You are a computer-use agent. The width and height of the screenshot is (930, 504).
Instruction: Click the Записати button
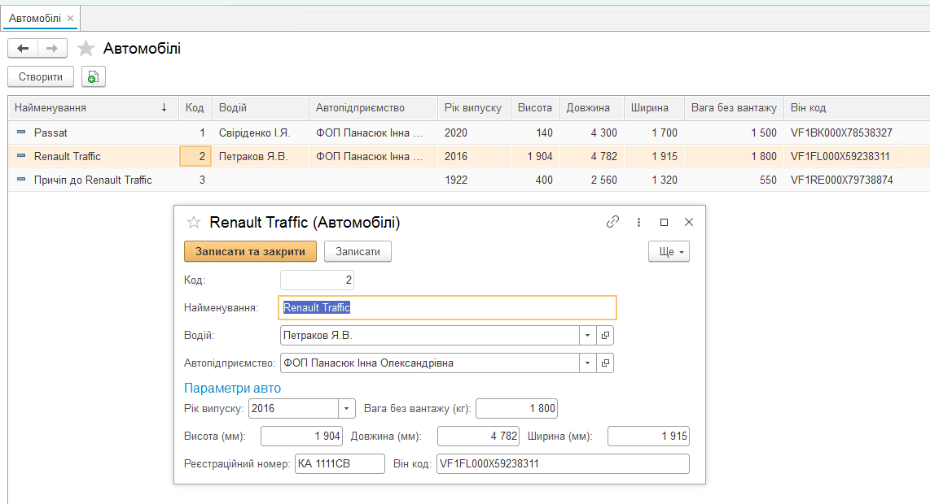pos(357,252)
